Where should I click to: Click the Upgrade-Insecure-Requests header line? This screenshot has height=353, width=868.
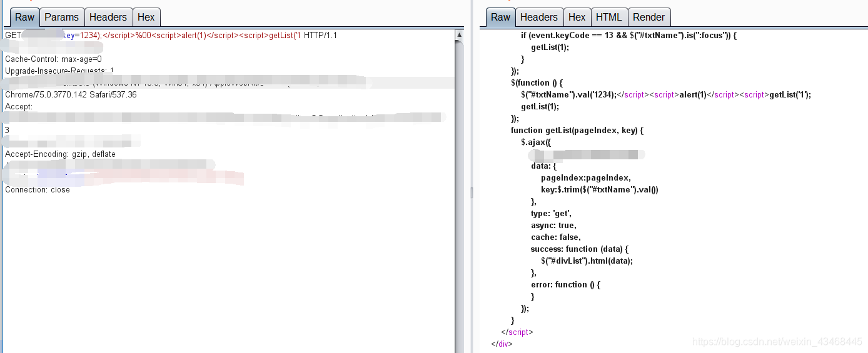tap(59, 71)
